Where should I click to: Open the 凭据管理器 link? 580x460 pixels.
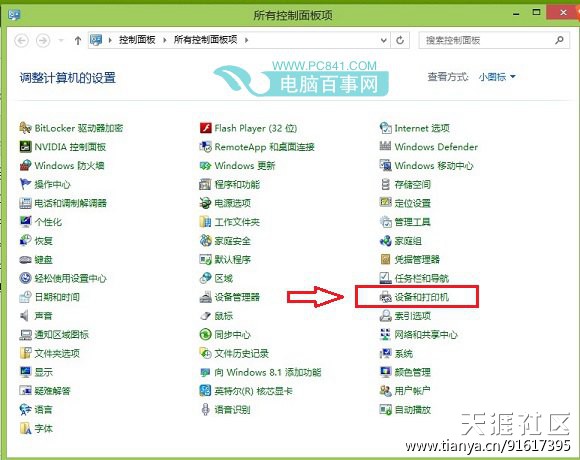(x=417, y=259)
